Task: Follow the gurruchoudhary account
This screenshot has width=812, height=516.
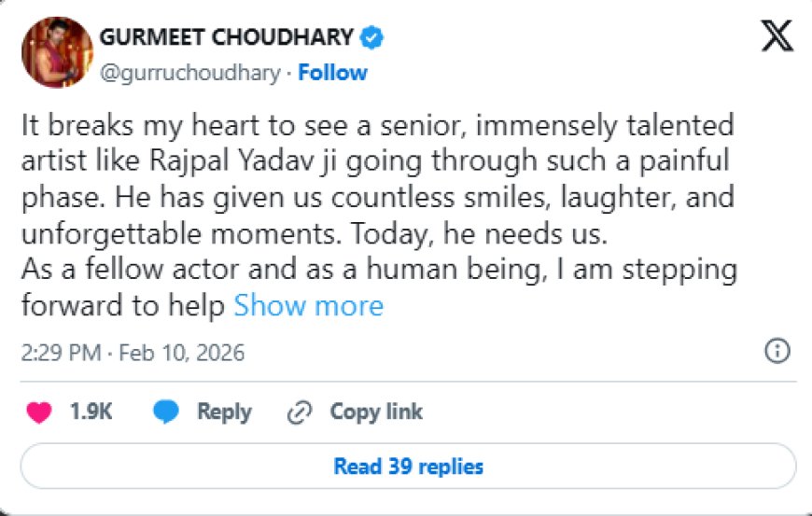Action: [x=332, y=73]
